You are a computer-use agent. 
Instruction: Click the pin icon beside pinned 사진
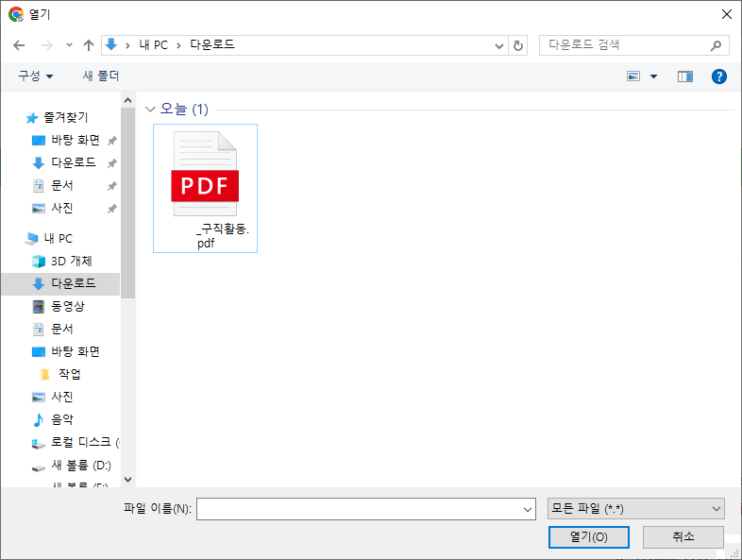click(x=111, y=209)
